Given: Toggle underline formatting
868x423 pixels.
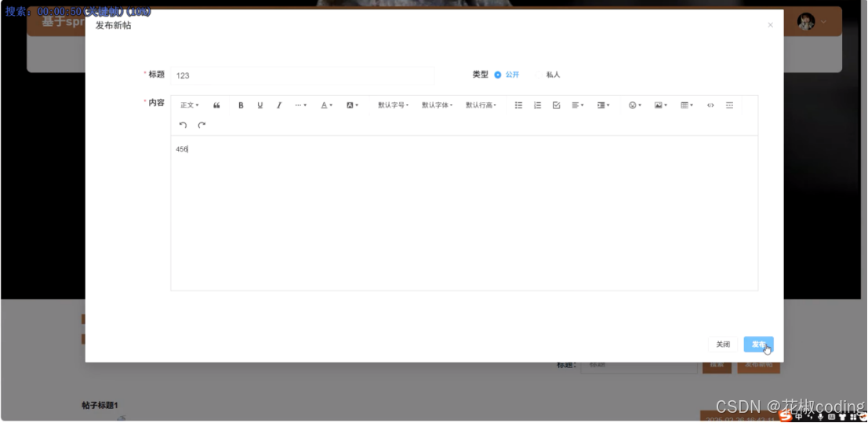Looking at the screenshot, I should click(x=260, y=105).
